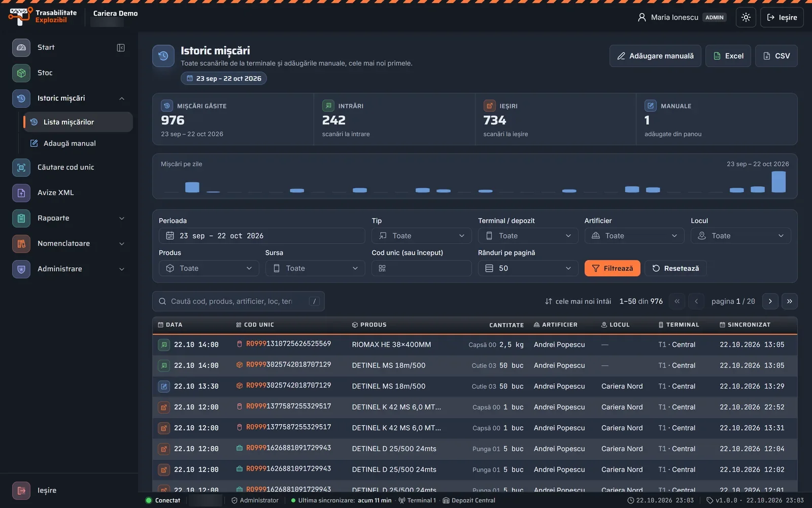Click the Rapoarte clipboard icon
Image resolution: width=812 pixels, height=508 pixels.
[21, 218]
